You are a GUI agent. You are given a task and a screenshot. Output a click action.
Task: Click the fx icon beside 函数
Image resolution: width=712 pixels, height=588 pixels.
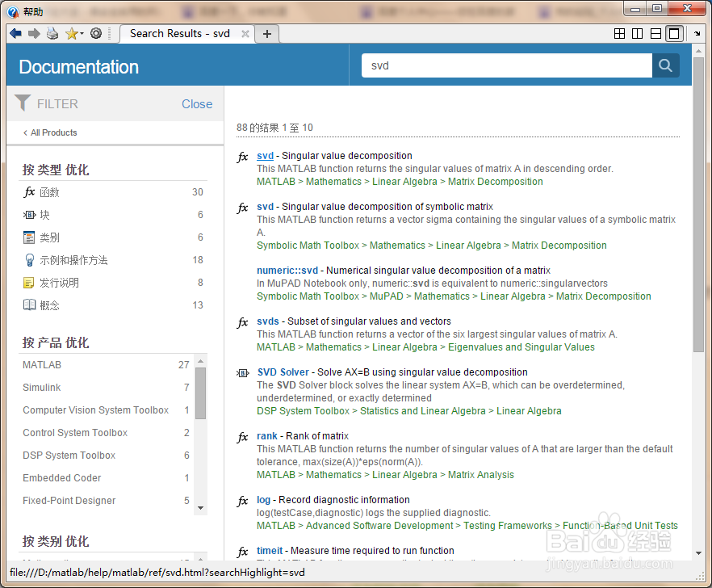29,192
